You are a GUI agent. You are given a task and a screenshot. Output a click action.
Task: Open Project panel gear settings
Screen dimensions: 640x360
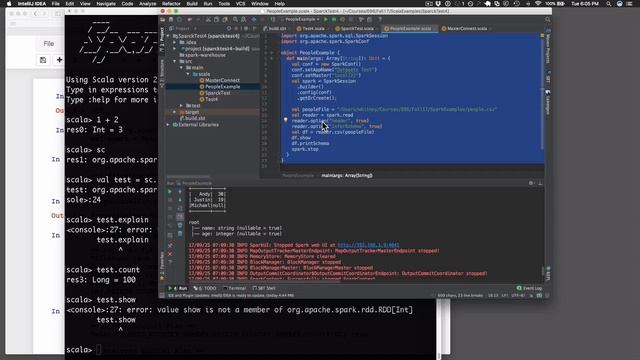[x=246, y=29]
